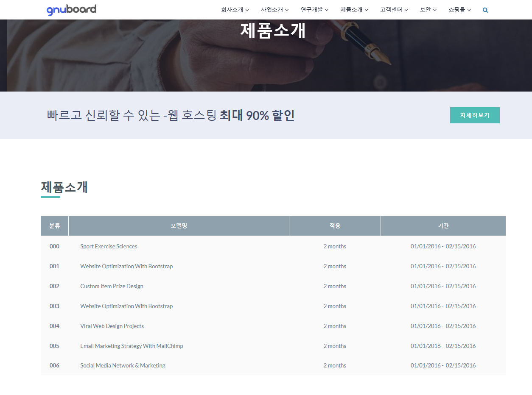Click the 2 months cell in row 000
This screenshot has width=532, height=395.
[335, 246]
